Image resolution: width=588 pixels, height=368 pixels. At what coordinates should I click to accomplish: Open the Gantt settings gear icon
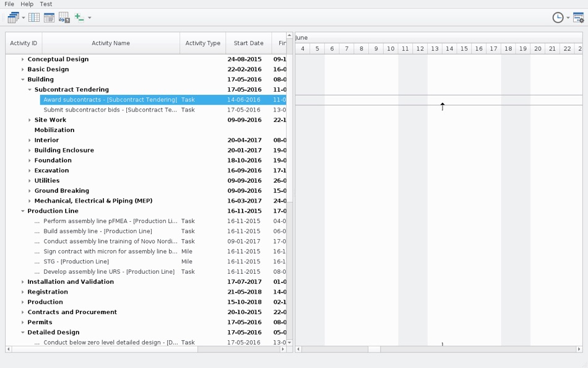(x=579, y=17)
